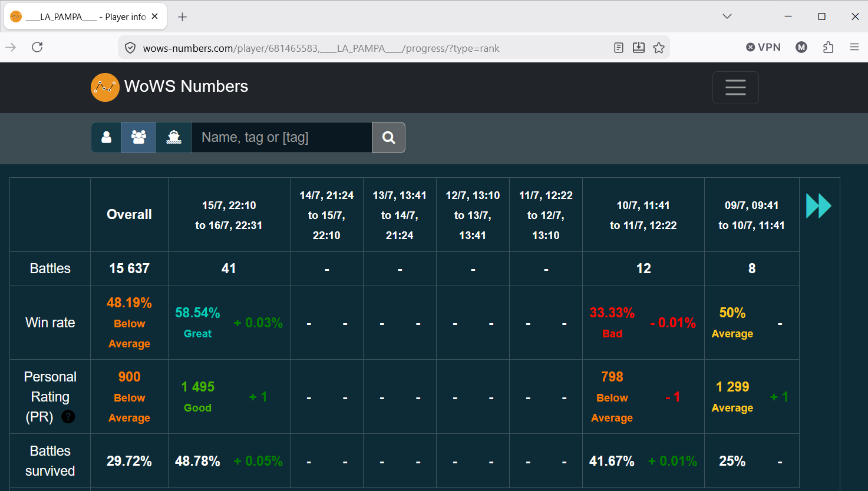Bookmark this page with the star icon

click(659, 48)
